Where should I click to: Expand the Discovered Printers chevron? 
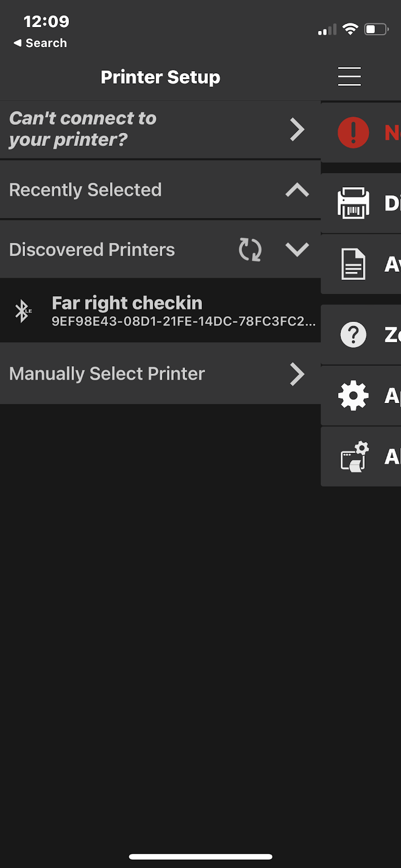[297, 250]
